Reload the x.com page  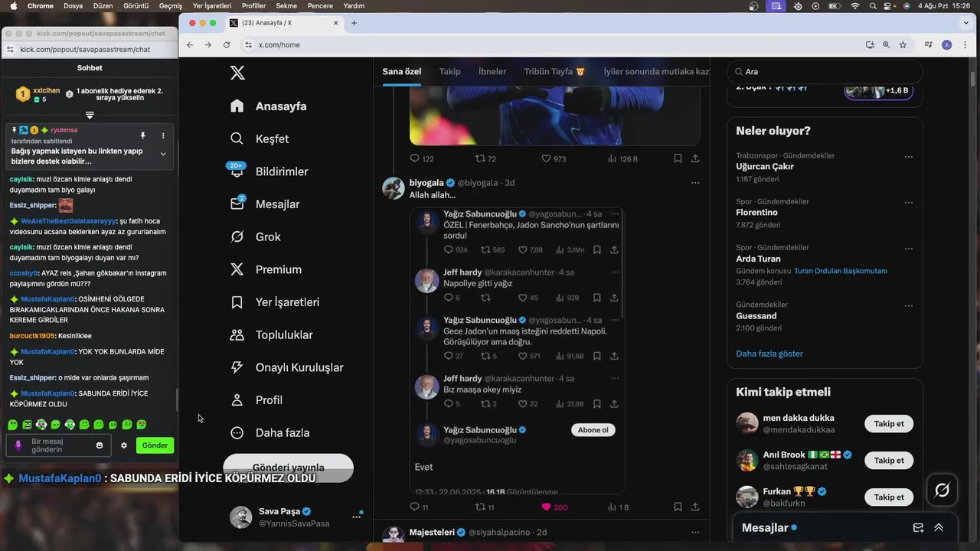[227, 45]
